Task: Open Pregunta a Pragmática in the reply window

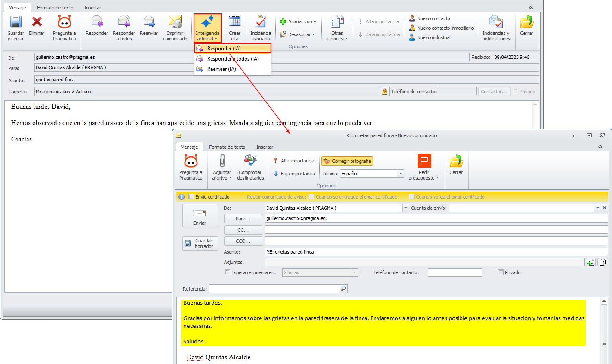Action: (x=191, y=168)
